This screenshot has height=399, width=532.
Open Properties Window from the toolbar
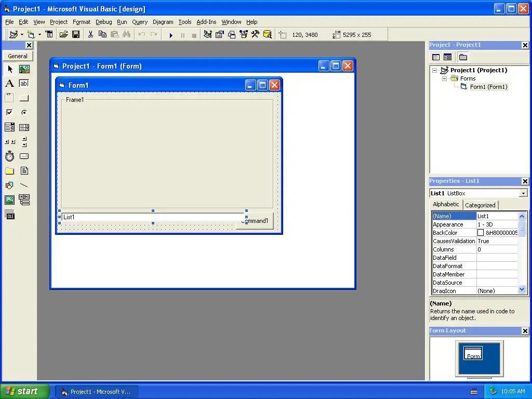pyautogui.click(x=220, y=35)
